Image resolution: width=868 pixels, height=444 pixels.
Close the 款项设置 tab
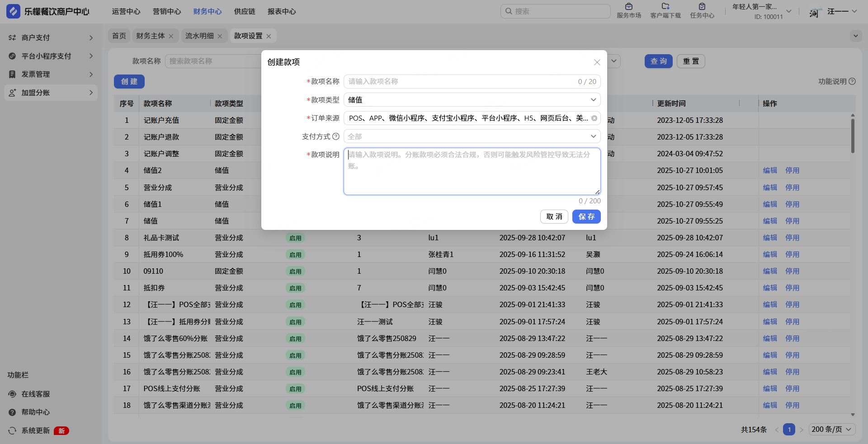[x=269, y=36]
